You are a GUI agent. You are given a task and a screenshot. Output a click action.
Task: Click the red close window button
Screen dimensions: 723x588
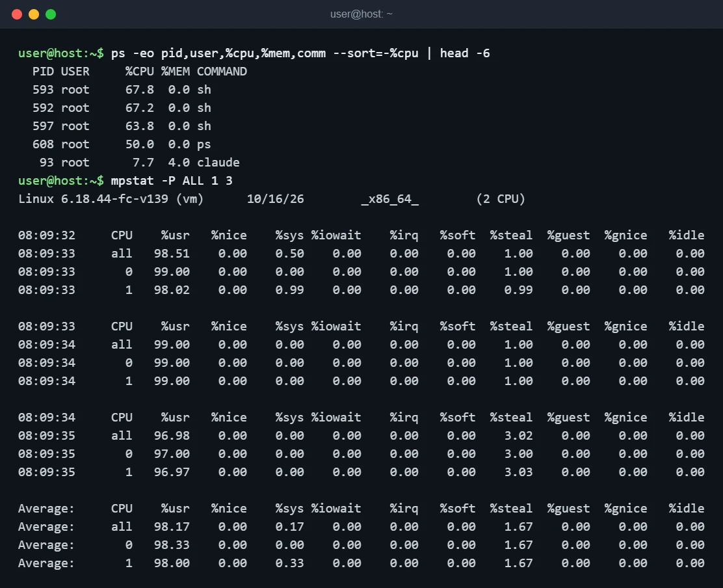[x=17, y=14]
